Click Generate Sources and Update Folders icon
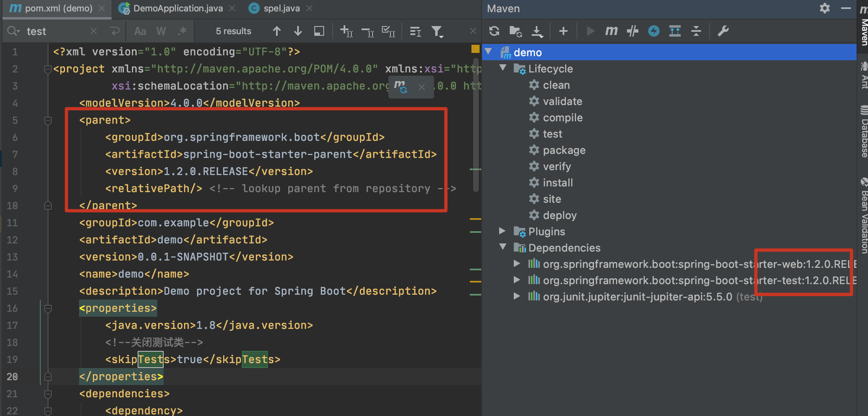Viewport: 868px width, 416px height. [515, 31]
